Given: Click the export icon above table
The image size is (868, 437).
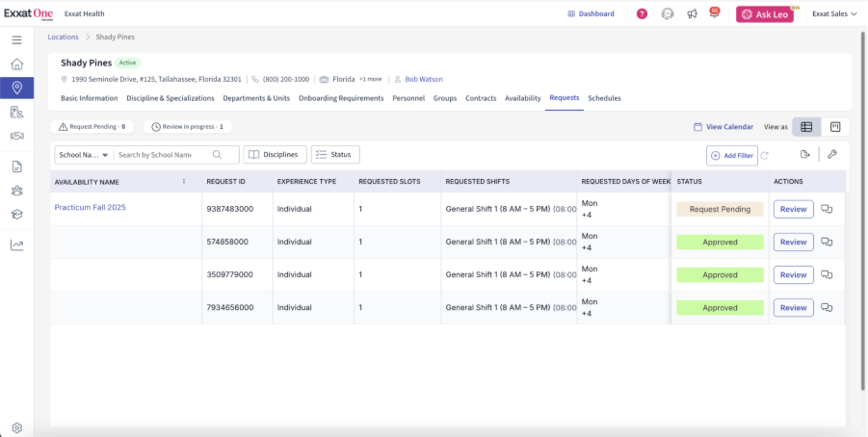Looking at the screenshot, I should click(805, 154).
